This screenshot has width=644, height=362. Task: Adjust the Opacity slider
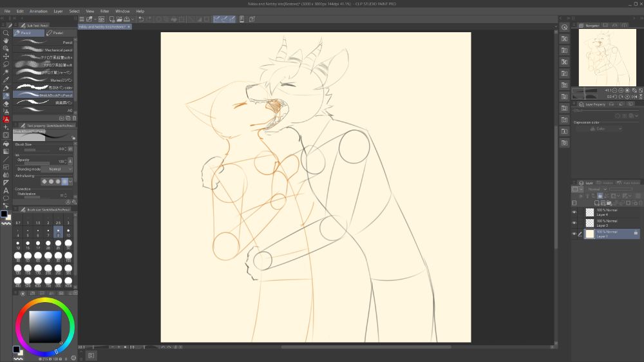tap(36, 163)
